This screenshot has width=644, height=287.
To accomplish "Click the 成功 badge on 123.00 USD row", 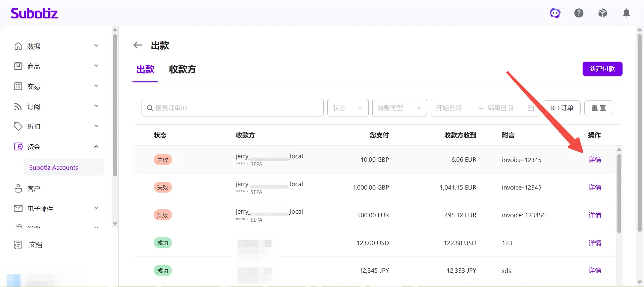I will pyautogui.click(x=163, y=243).
